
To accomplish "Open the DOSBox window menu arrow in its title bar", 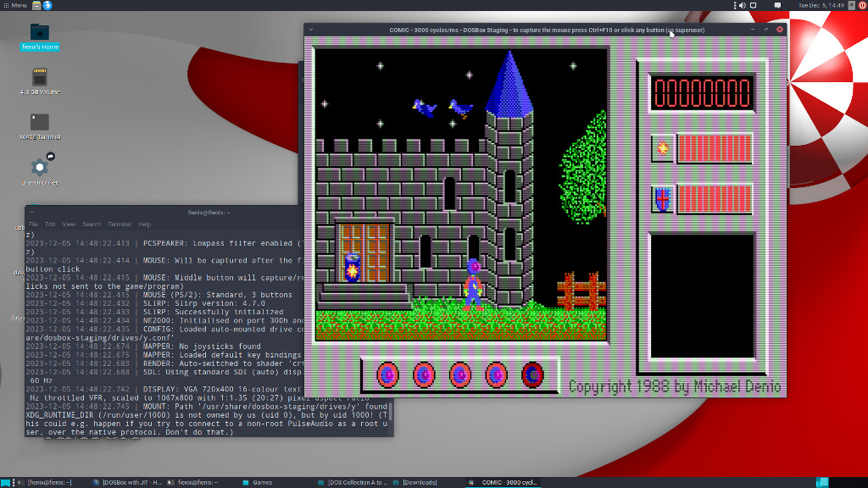I will pyautogui.click(x=311, y=30).
